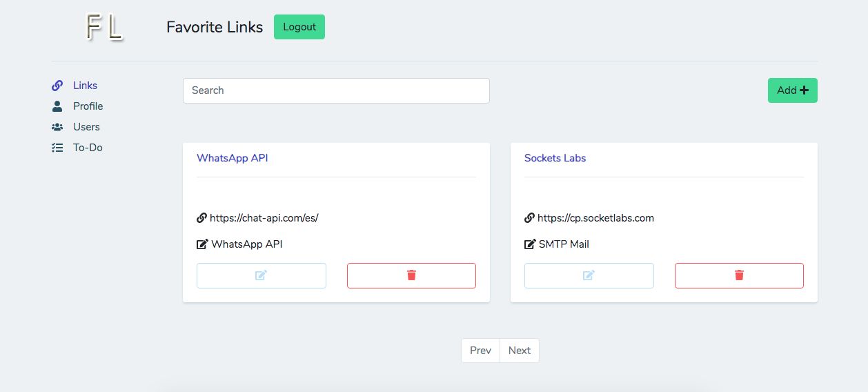Click link icon next to chat-api URL

(201, 218)
